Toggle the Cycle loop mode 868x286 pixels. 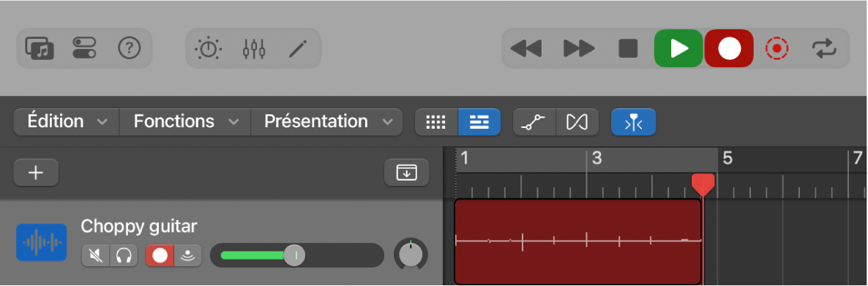tap(824, 49)
